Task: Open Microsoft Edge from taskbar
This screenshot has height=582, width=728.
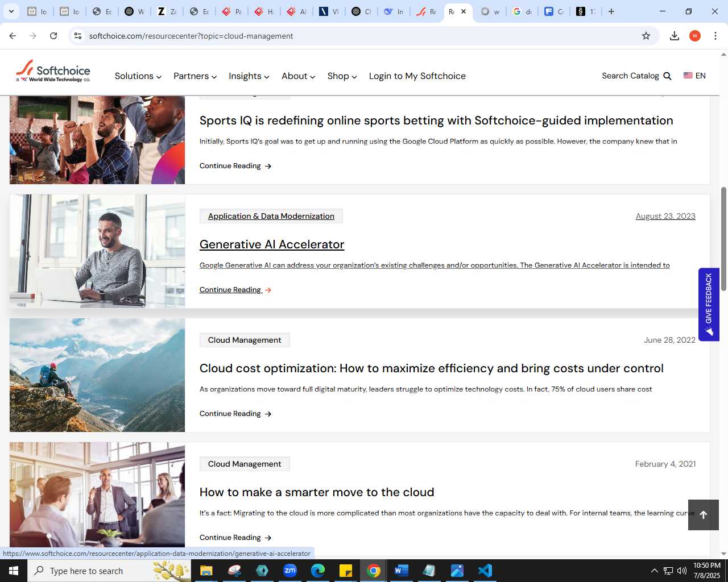Action: coord(318,571)
